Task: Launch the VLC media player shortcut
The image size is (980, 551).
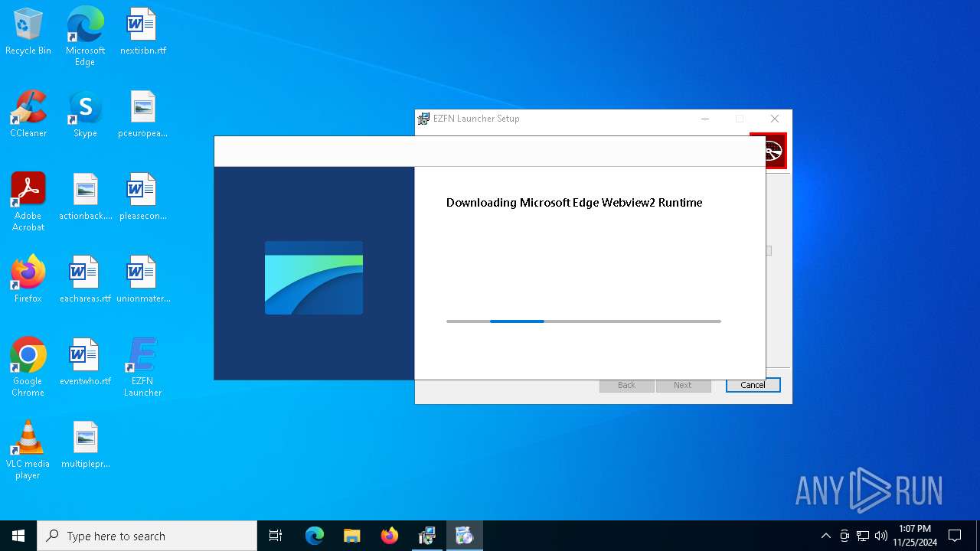Action: pyautogui.click(x=28, y=449)
